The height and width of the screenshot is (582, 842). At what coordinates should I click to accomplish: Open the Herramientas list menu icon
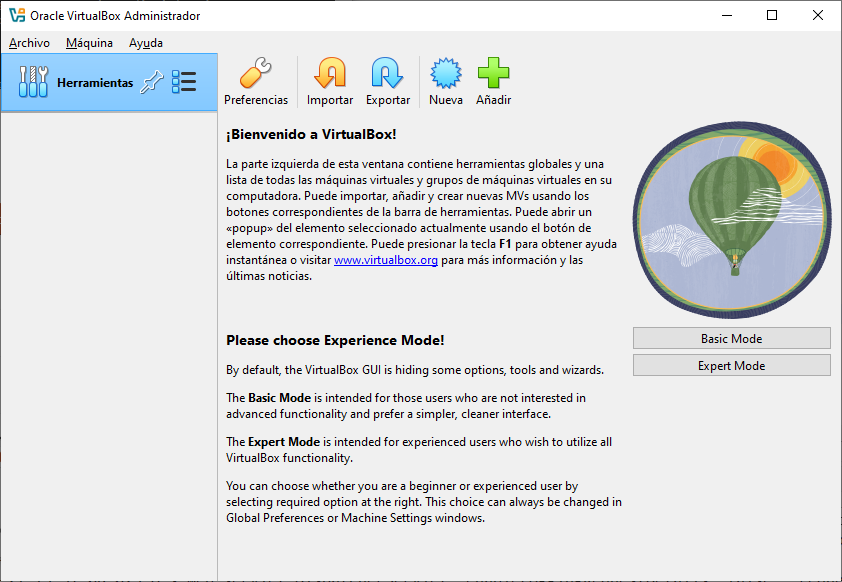point(184,82)
